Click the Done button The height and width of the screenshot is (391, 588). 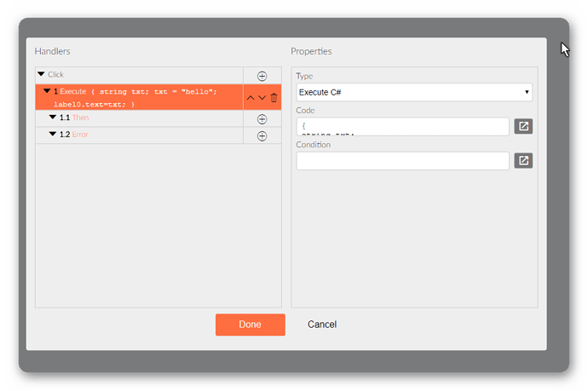click(x=251, y=325)
